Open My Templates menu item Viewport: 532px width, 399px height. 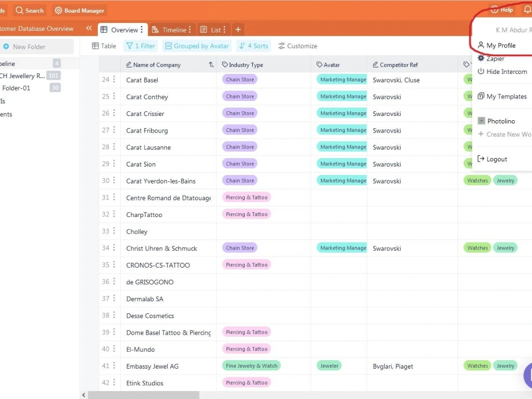pyautogui.click(x=502, y=96)
